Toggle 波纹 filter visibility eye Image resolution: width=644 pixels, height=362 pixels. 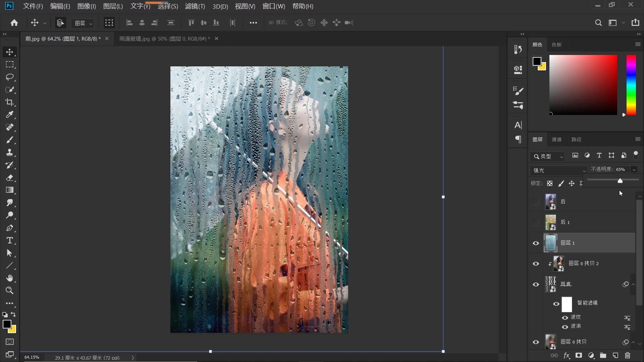[565, 317]
